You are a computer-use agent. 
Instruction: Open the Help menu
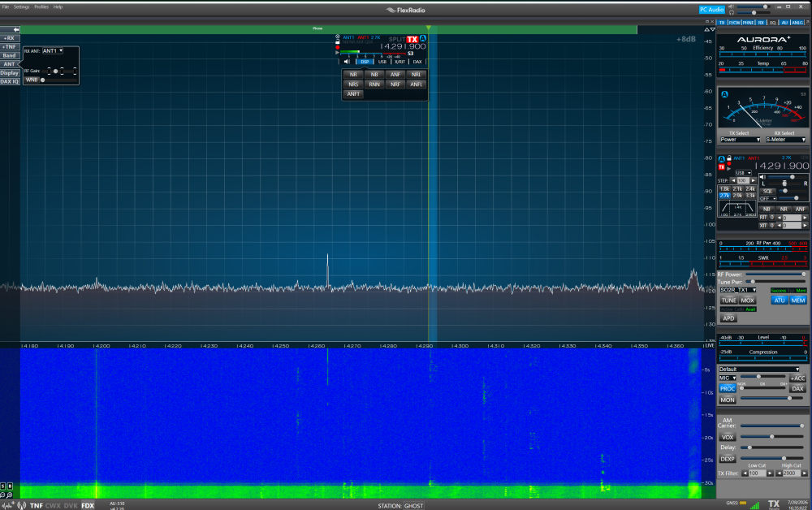pos(58,6)
